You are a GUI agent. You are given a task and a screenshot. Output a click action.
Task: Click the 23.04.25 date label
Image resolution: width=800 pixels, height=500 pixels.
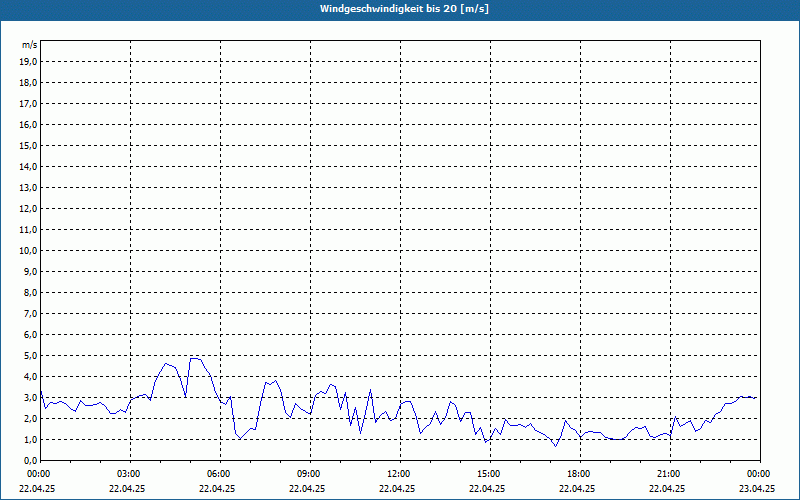[757, 488]
